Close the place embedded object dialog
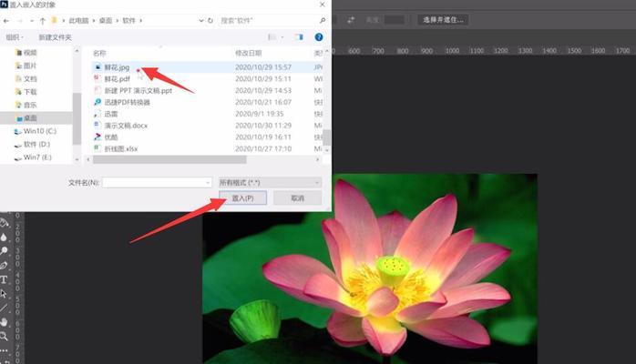 coord(322,5)
